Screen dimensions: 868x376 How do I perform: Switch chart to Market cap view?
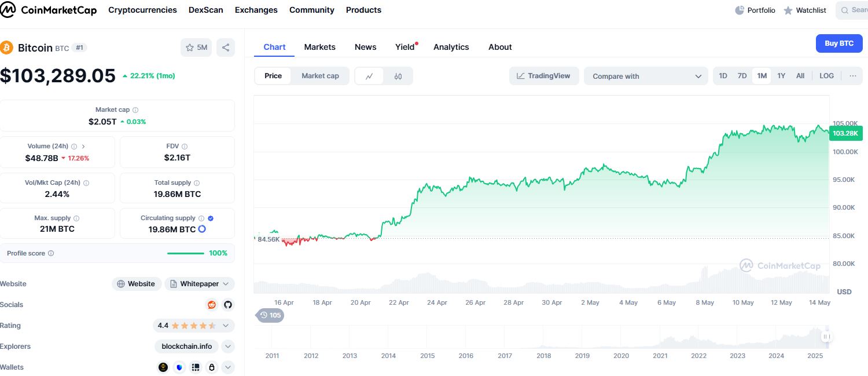pyautogui.click(x=320, y=76)
